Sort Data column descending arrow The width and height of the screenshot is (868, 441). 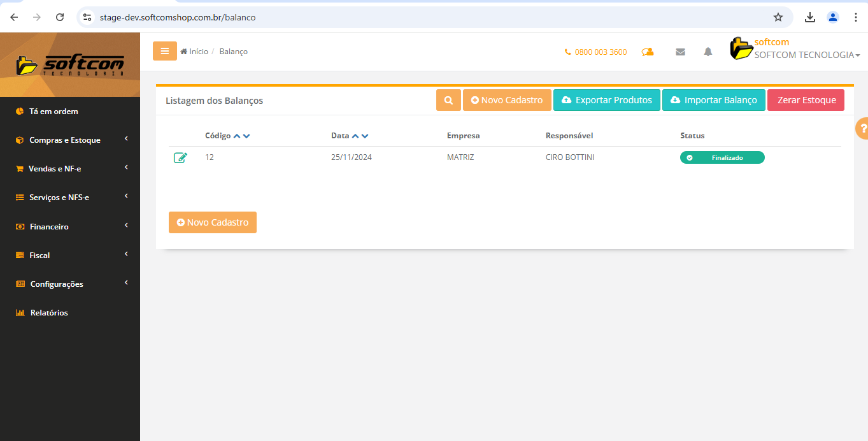pyautogui.click(x=365, y=136)
